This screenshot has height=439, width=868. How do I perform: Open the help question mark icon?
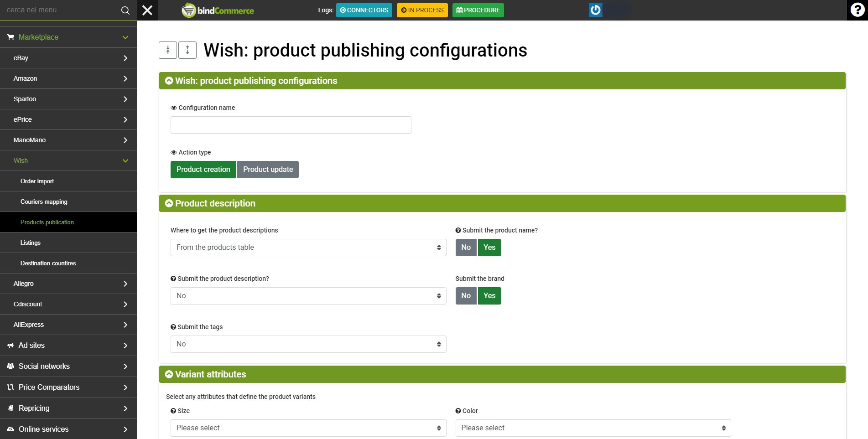(x=858, y=10)
